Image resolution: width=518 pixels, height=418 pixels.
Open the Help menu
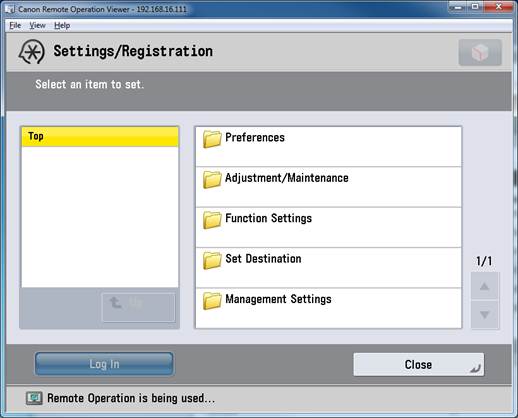(62, 25)
